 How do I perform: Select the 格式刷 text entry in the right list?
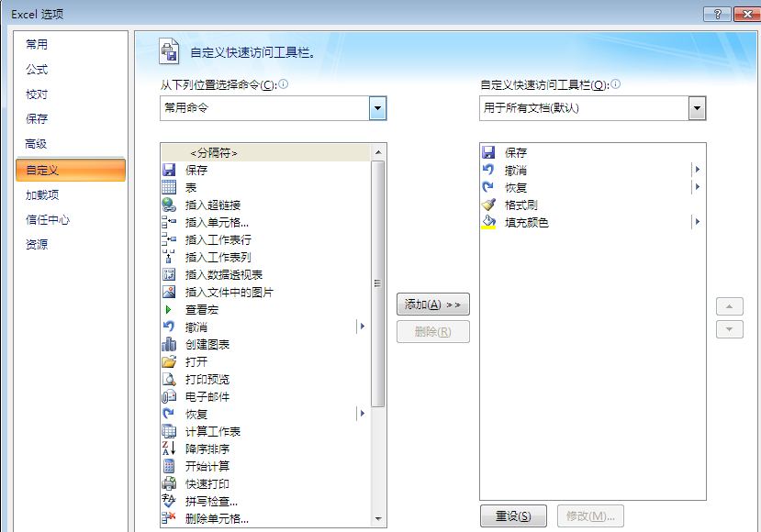click(520, 205)
